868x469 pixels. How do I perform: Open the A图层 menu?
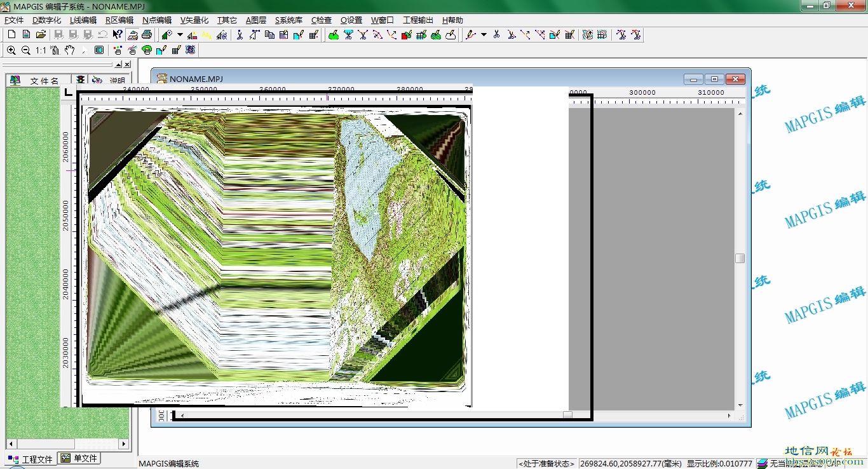pyautogui.click(x=256, y=20)
